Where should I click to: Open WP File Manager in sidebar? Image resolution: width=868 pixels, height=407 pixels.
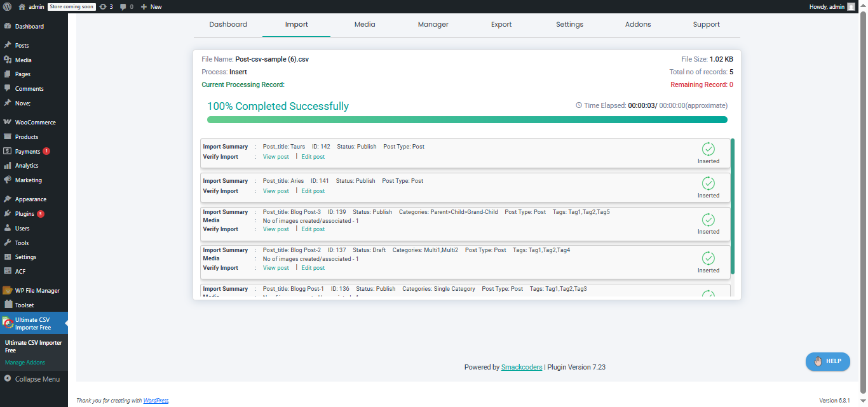click(x=37, y=290)
